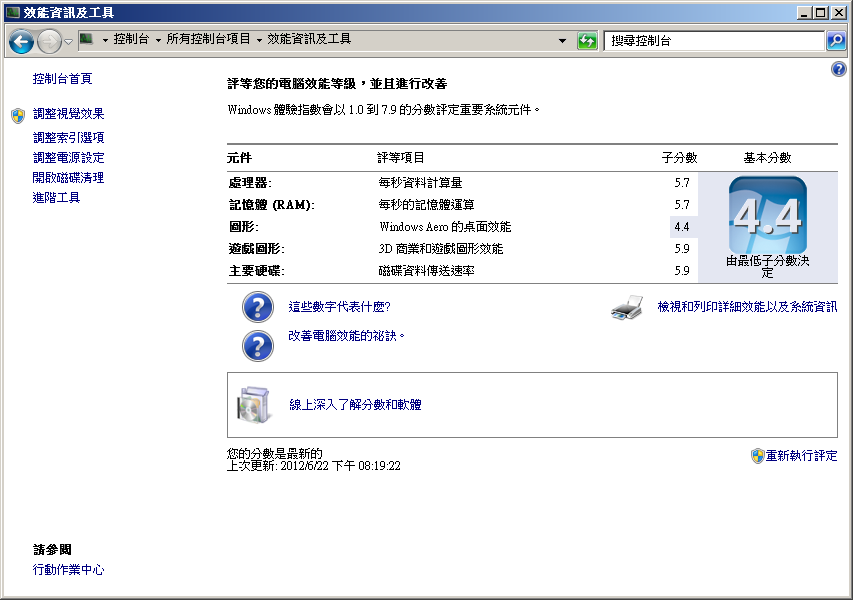853x600 pixels.
Task: Click the shield icon beside 調整視覺效果
Action: (18, 115)
